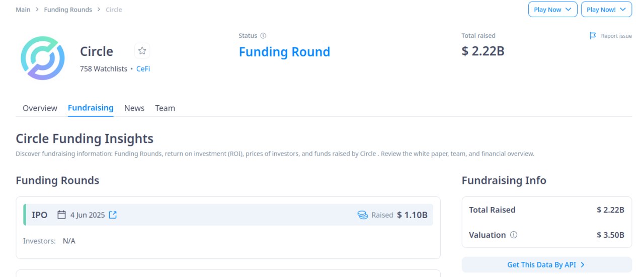Viewport: 644px width, 277px height.
Task: Click the calendar icon beside 4 Jun 2025
Action: point(62,215)
